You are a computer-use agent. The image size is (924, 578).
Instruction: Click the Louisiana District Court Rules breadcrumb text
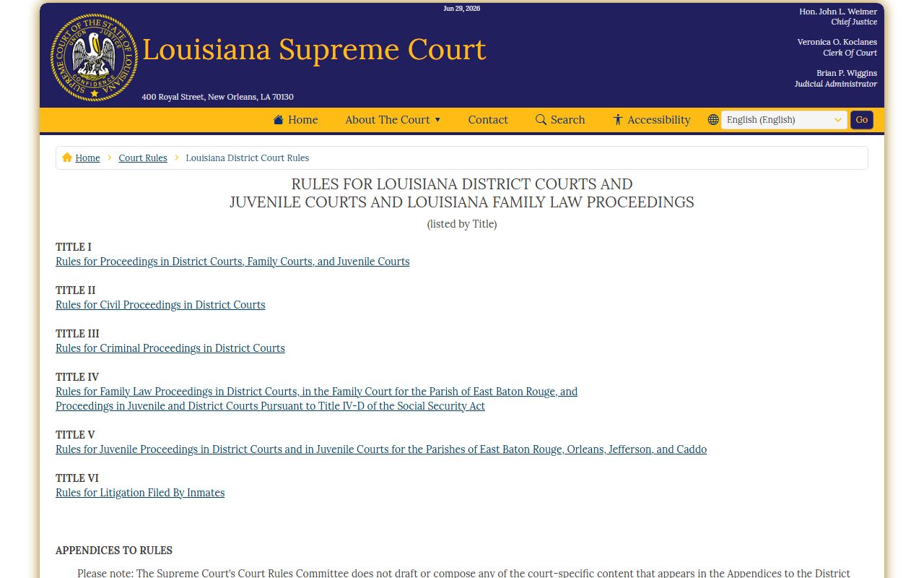248,158
